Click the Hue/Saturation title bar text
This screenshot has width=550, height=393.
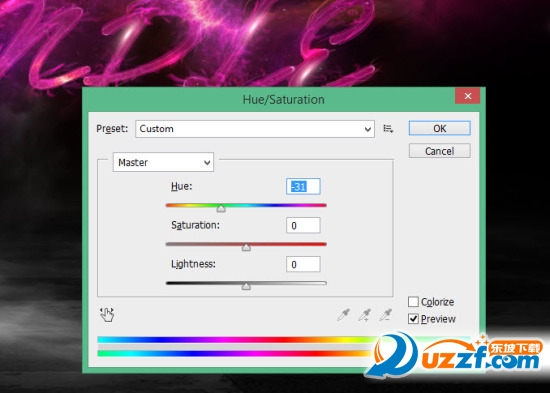point(283,100)
